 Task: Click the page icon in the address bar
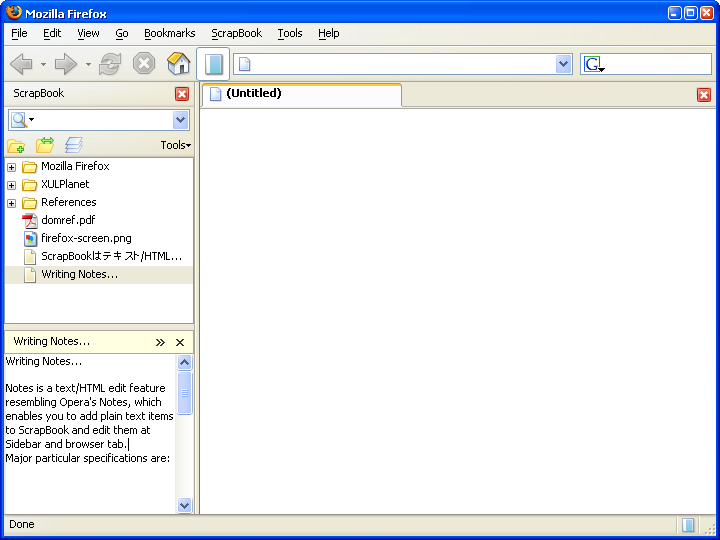245,64
